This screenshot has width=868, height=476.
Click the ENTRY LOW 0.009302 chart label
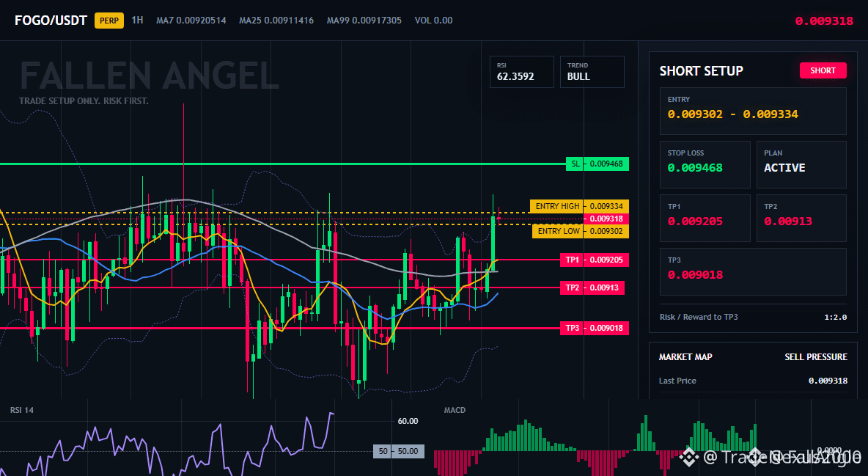[x=580, y=231]
